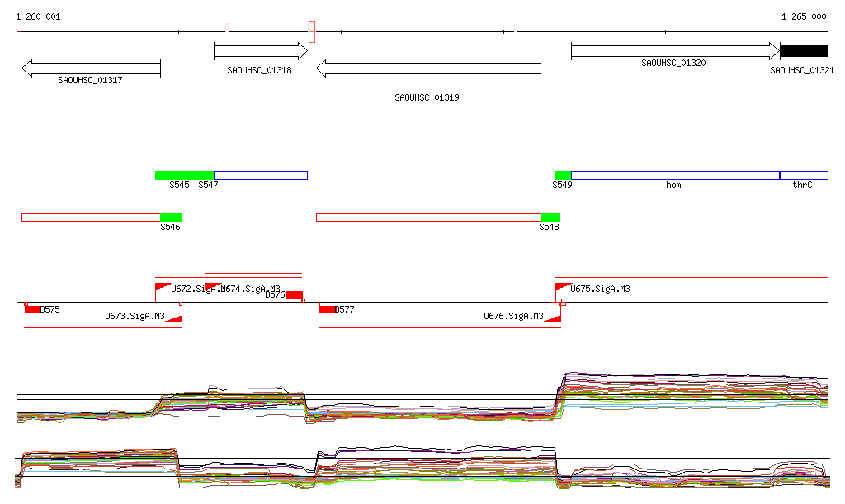Click the 1 265 000 end coordinate

(804, 16)
